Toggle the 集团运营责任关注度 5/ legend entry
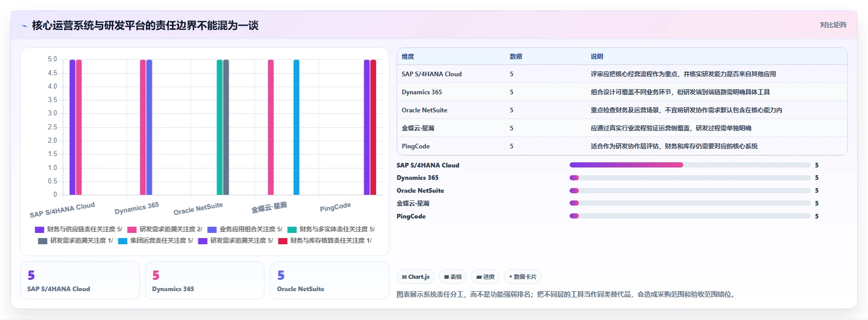The image size is (868, 320). [x=155, y=241]
